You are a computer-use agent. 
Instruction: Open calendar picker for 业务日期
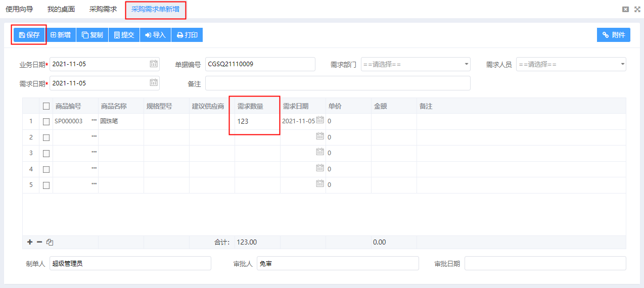click(154, 64)
